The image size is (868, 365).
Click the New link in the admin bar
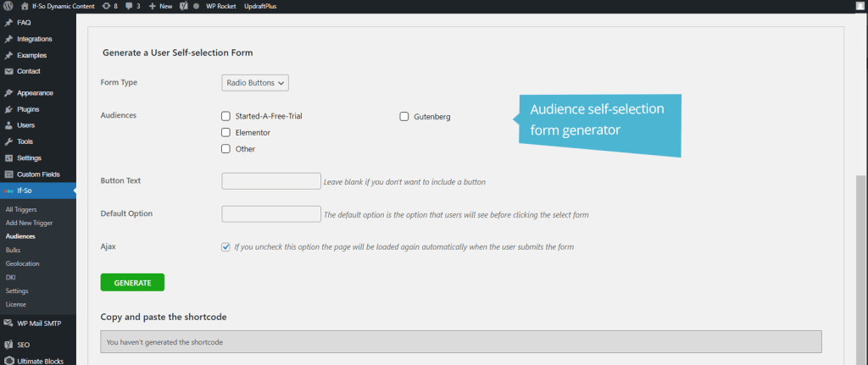coord(165,6)
